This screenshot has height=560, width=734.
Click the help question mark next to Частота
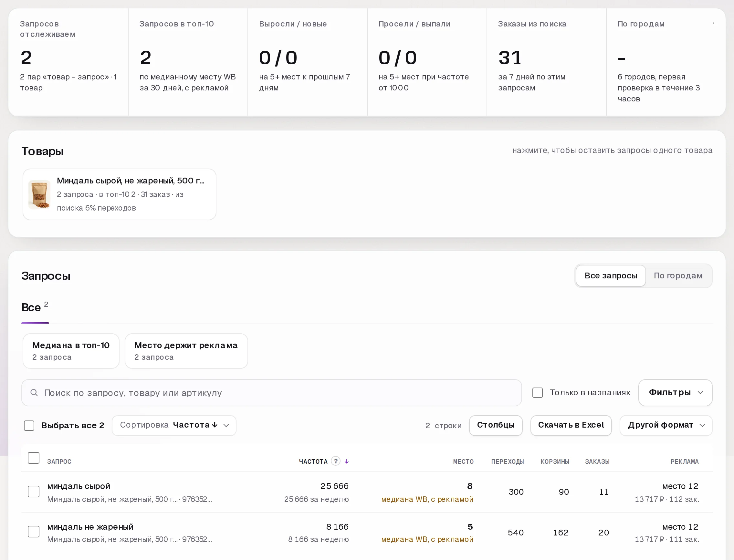coord(336,461)
